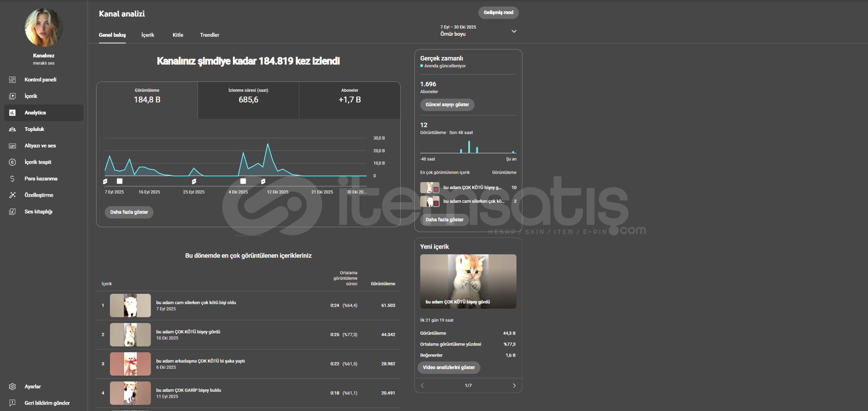The height and width of the screenshot is (411, 868).
Task: Click the Gelişmiş mod button
Action: (498, 13)
